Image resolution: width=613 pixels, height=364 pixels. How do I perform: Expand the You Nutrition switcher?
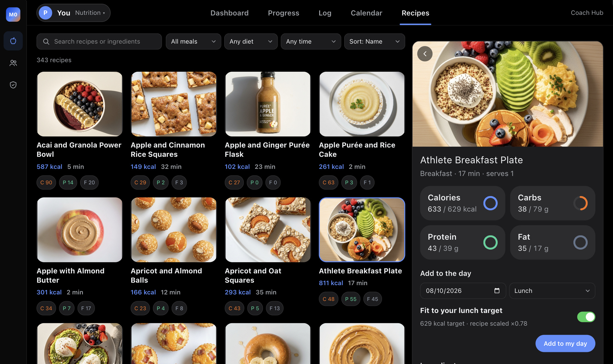73,13
